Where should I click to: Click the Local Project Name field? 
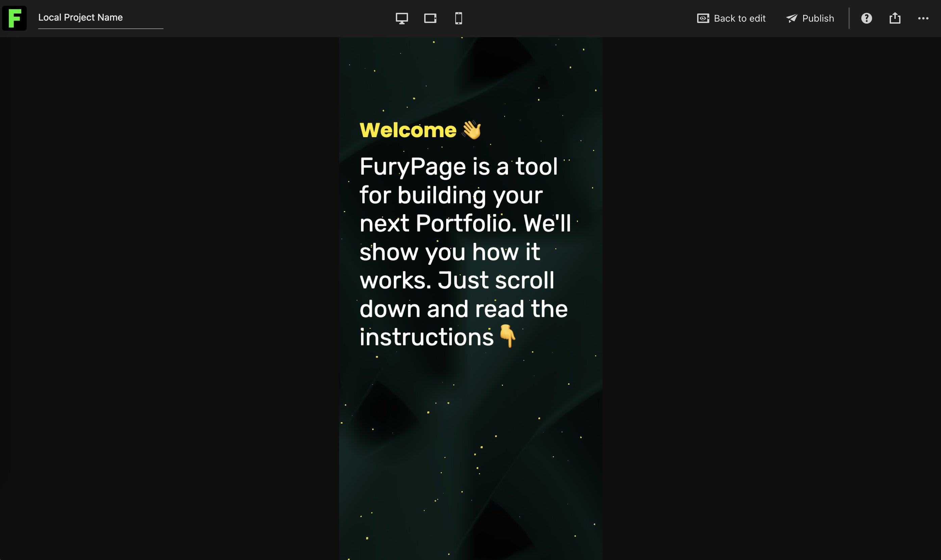point(101,18)
